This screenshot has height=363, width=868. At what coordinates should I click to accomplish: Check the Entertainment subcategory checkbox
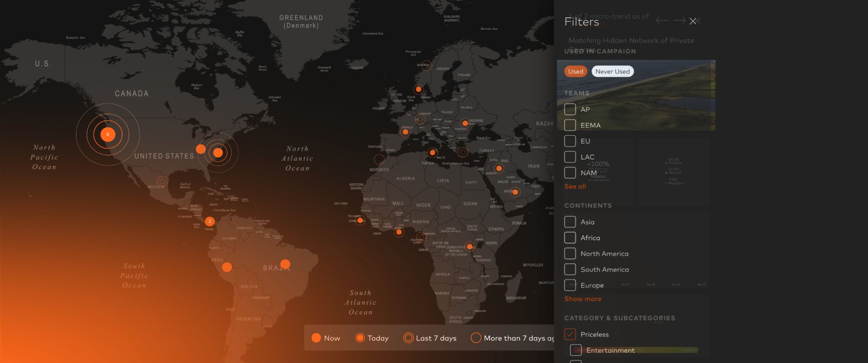tap(575, 350)
